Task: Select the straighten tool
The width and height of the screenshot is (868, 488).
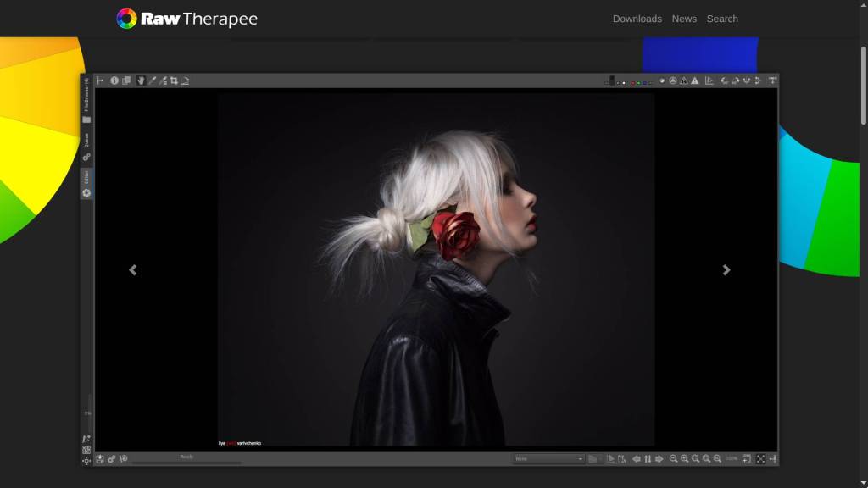Action: coord(185,80)
